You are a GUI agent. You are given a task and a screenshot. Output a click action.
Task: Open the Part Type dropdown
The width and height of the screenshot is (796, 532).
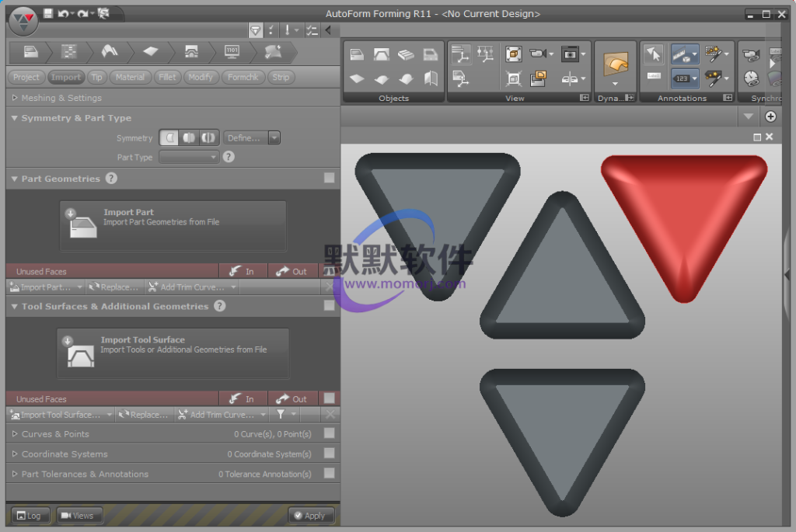189,157
